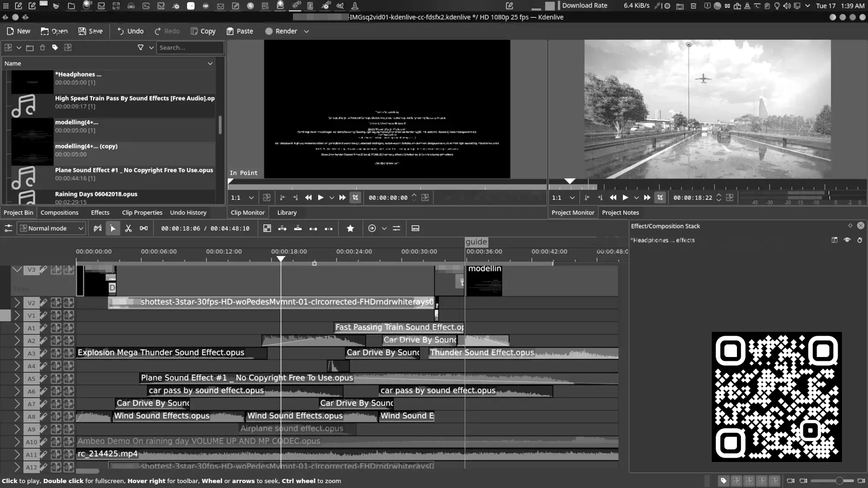
Task: Click the subtitle tool icon in timeline toolbar
Action: pyautogui.click(x=415, y=228)
